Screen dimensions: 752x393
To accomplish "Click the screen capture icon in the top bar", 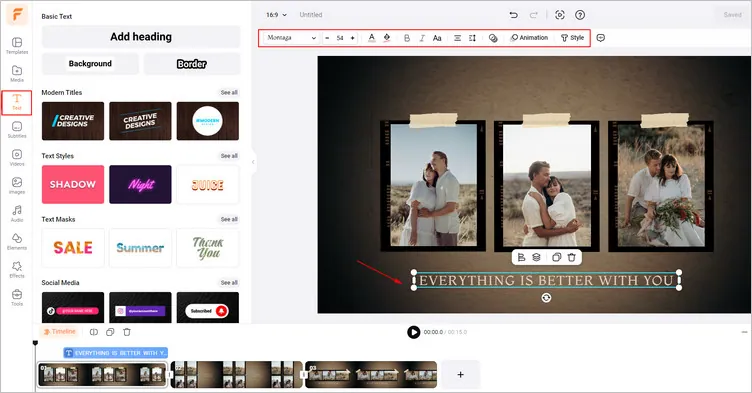I will click(x=560, y=15).
